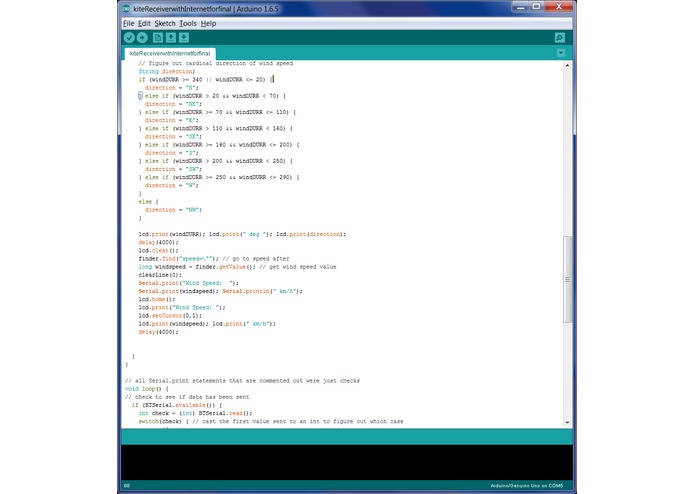Open the Help menu
The height and width of the screenshot is (494, 695).
[x=208, y=23]
